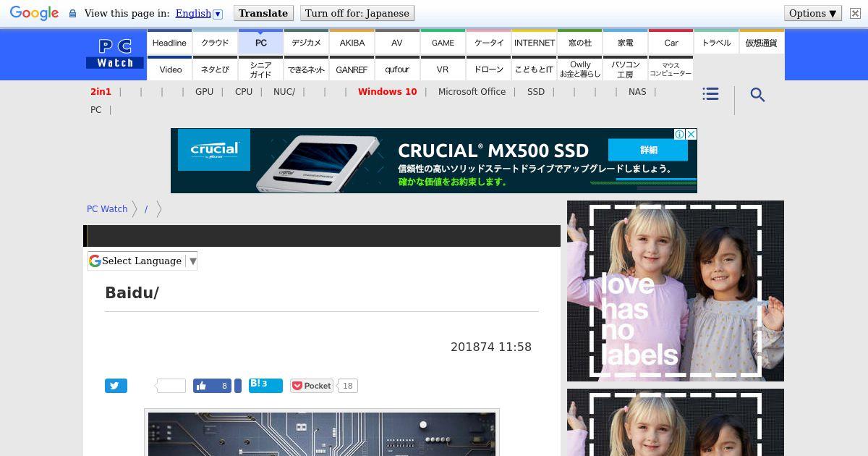Open the INTERNET tab

pyautogui.click(x=535, y=42)
